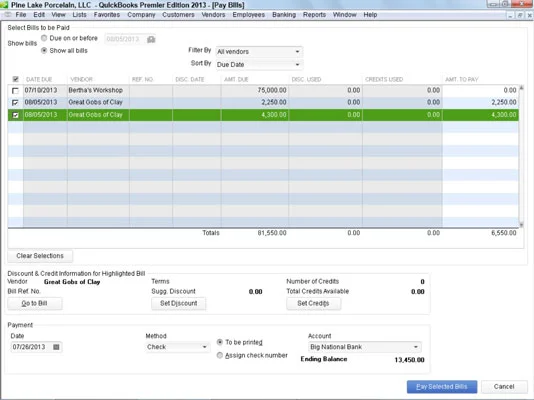This screenshot has width=534, height=400.
Task: Click QuickBooks app icon in title bar
Action: [x=4, y=5]
